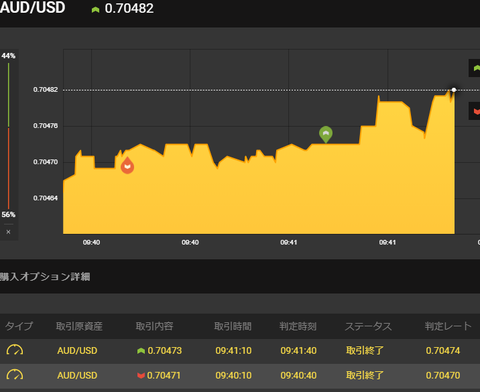Click the green up-arrow buy button at chart edge

point(475,68)
